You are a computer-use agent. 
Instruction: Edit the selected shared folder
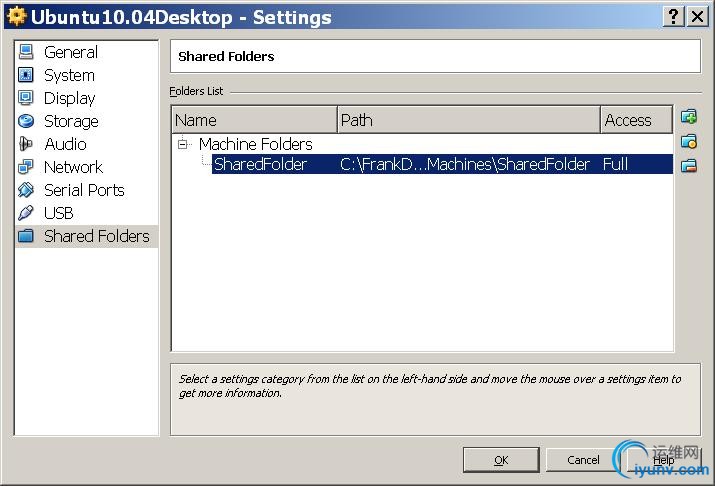689,141
